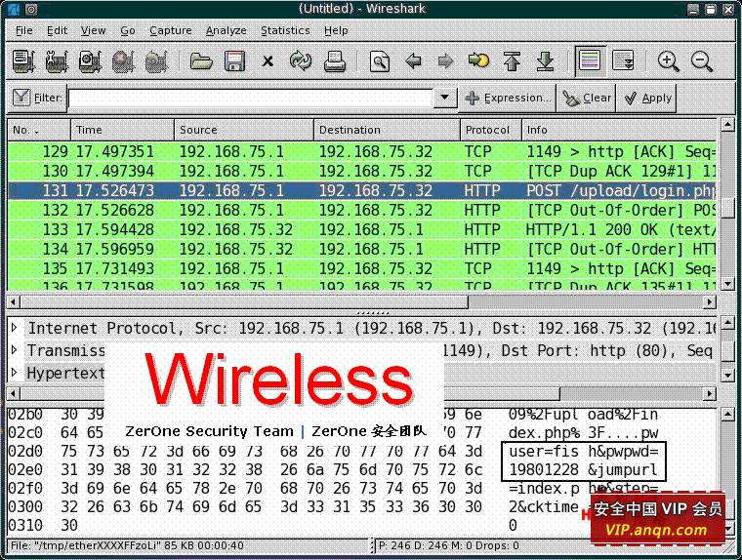
Task: Select packet 133 HTTP/1.1 200 OK row
Action: click(x=362, y=229)
